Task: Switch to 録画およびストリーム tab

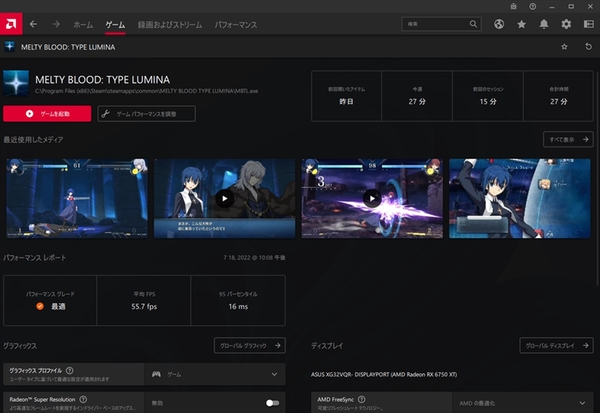Action: click(x=170, y=25)
